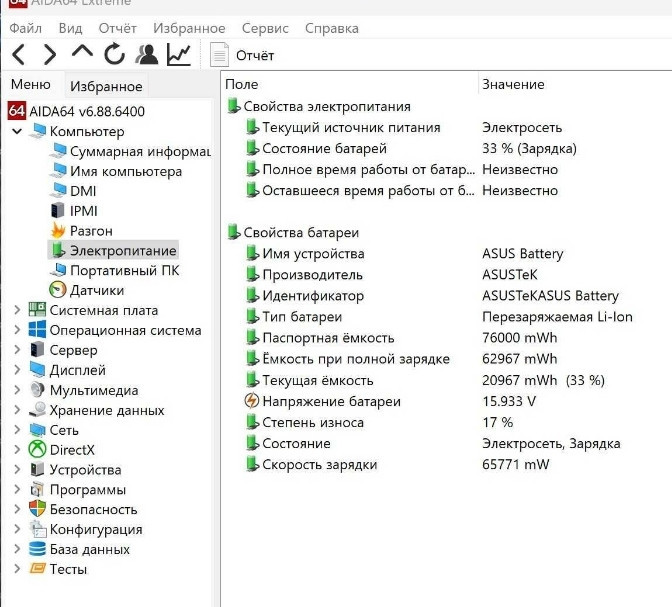
Task: Click the Конфигурация settings icon
Action: (38, 529)
